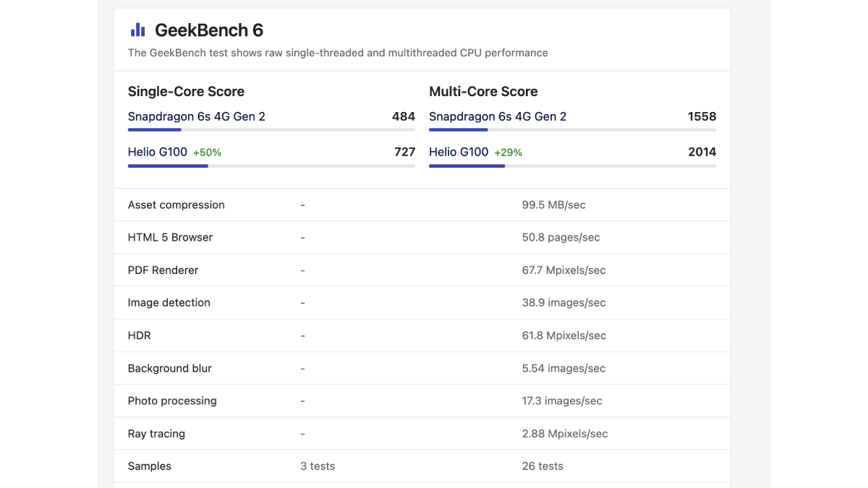The image size is (868, 488).
Task: Open Helio G100 link under Multi-Core Score
Action: 459,152
